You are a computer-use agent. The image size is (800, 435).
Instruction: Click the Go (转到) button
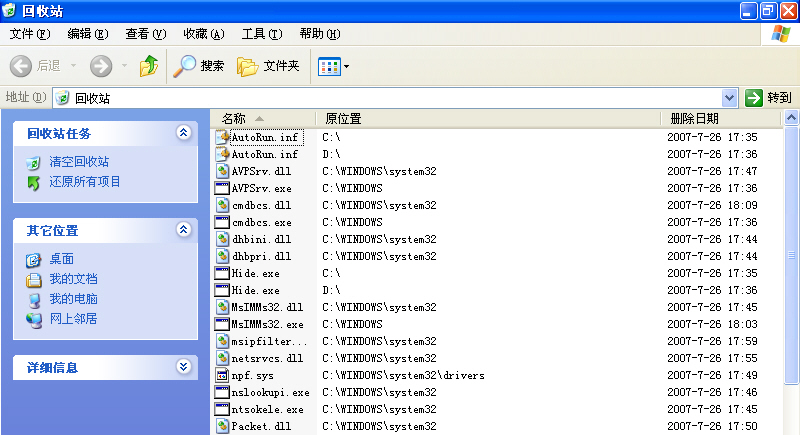[x=768, y=98]
